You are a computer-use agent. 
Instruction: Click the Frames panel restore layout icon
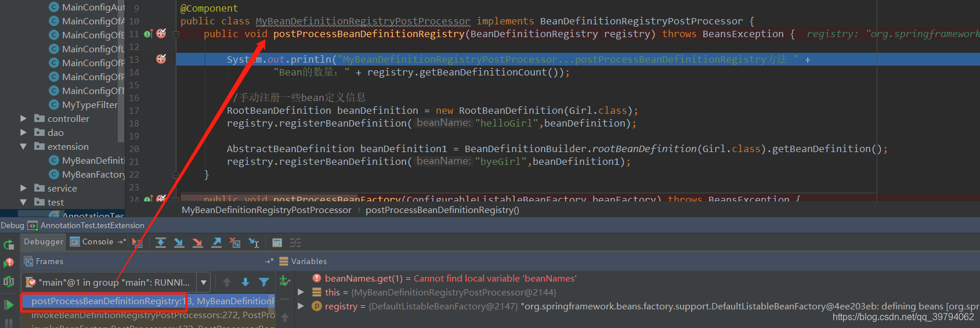[269, 261]
